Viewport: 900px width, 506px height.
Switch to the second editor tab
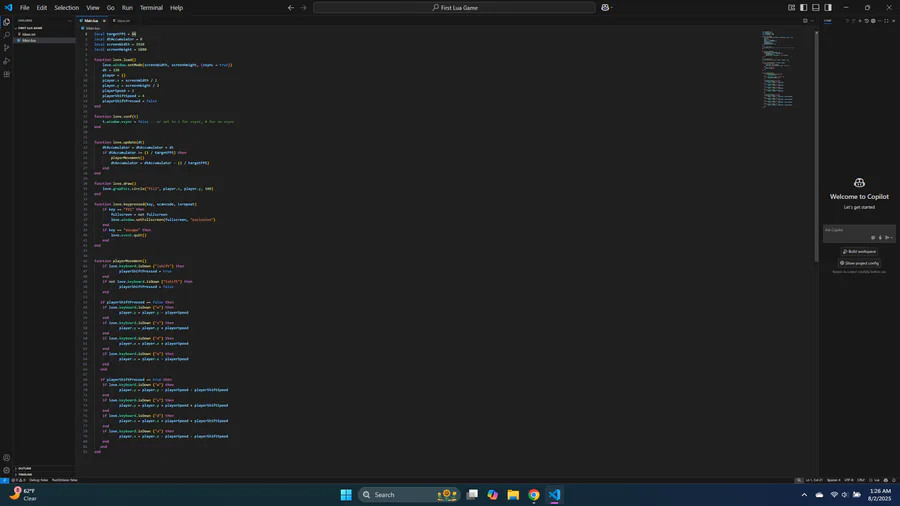(122, 21)
